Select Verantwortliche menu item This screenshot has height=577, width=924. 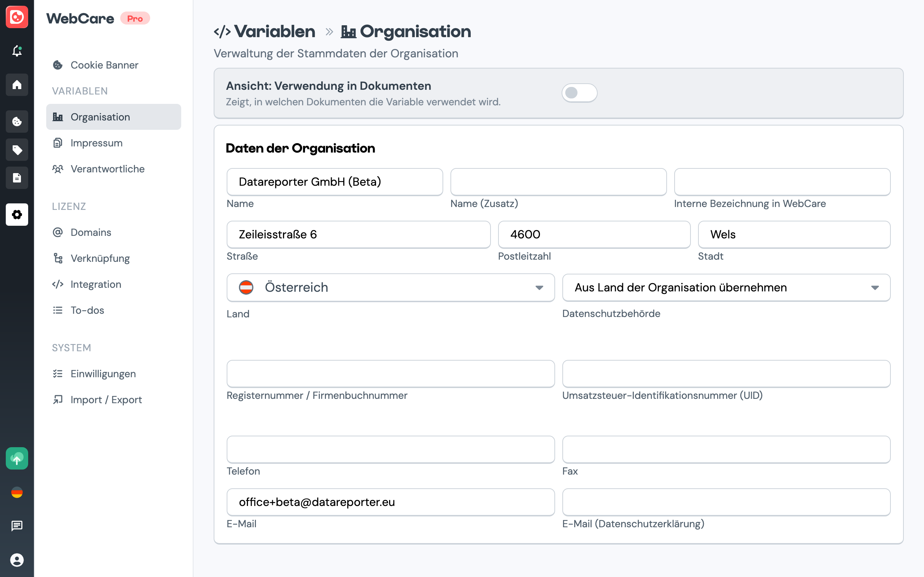(107, 169)
